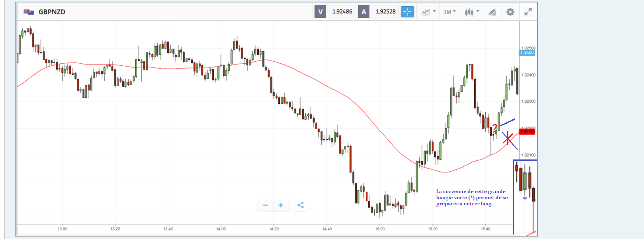Click the A buy price button

click(364, 12)
